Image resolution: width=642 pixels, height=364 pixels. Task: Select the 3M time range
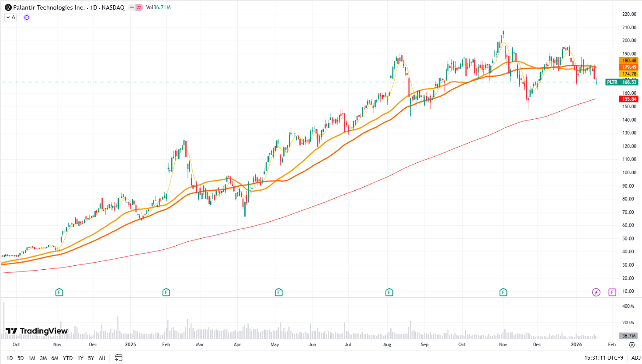(43, 358)
